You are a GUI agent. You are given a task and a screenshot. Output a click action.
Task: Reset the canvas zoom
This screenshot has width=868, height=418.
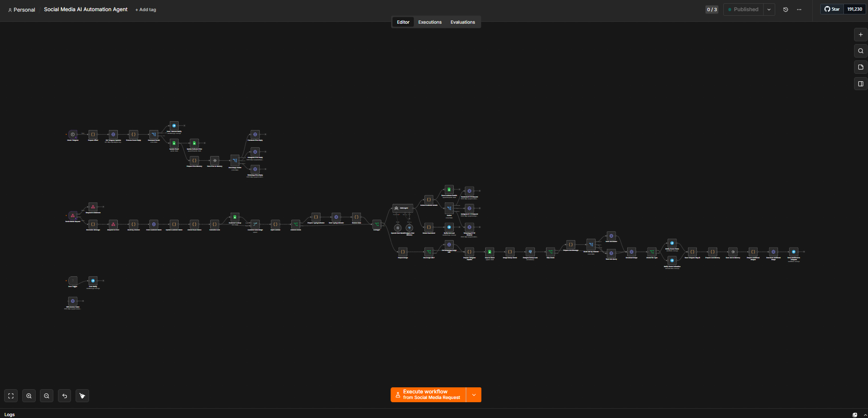(64, 396)
